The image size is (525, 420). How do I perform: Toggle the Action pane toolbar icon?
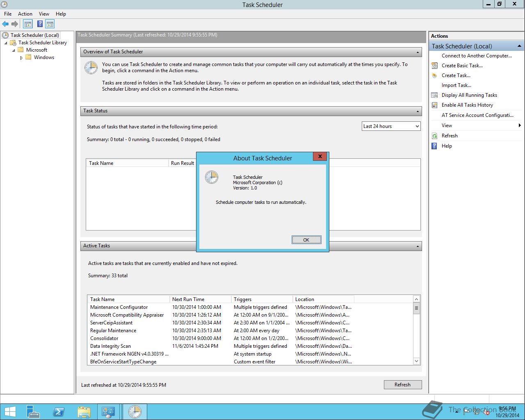coord(50,24)
